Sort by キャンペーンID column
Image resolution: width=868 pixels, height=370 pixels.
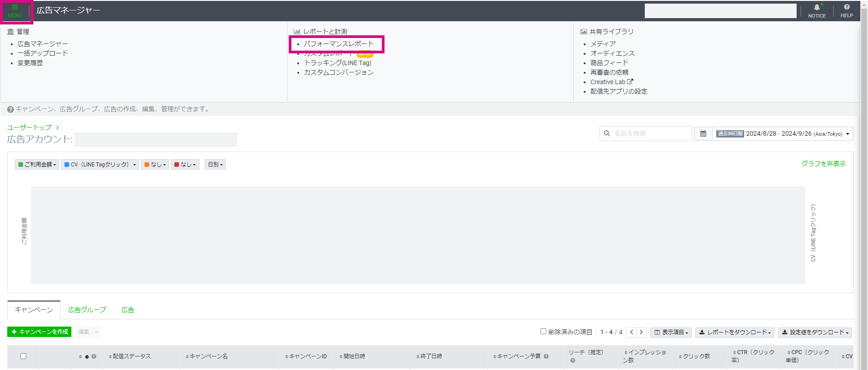point(306,356)
